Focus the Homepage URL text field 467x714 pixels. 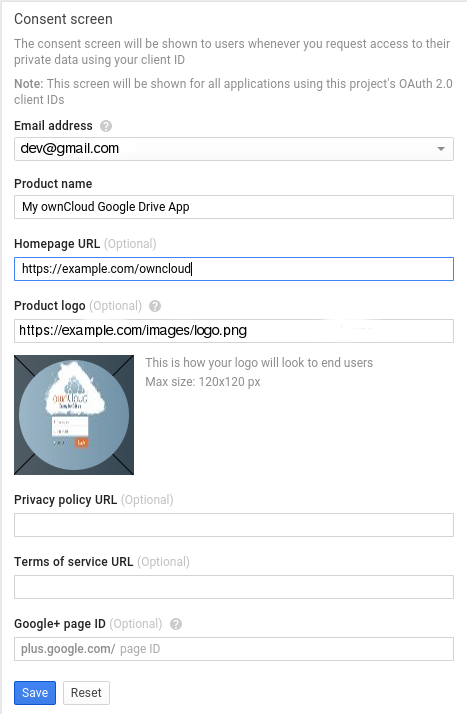click(x=234, y=269)
